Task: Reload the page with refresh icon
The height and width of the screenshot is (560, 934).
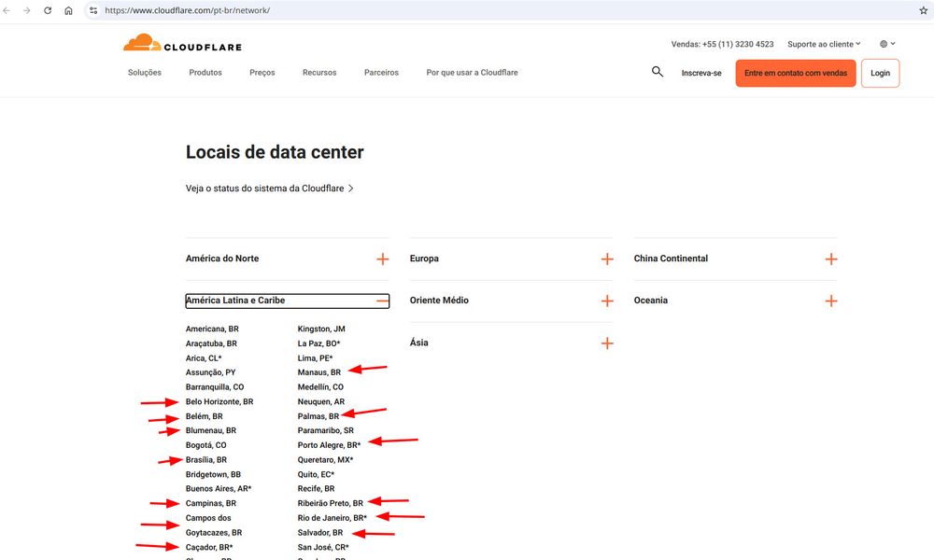Action: pos(48,10)
